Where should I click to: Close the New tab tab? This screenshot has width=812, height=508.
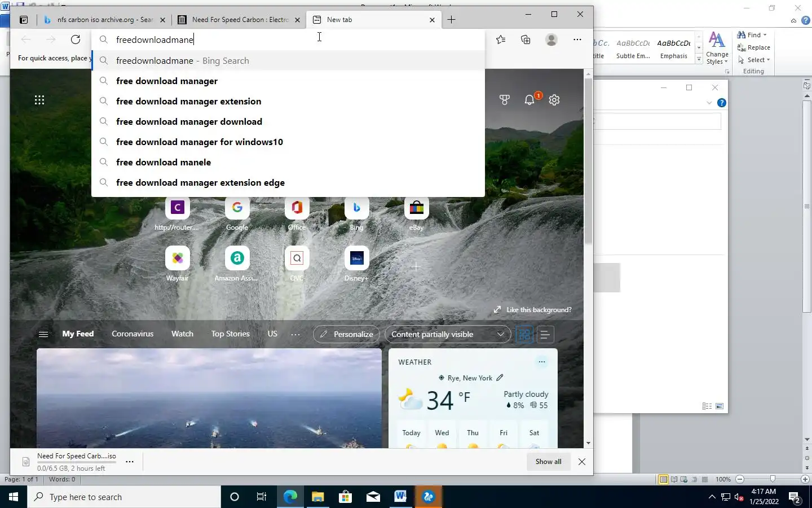[432, 20]
